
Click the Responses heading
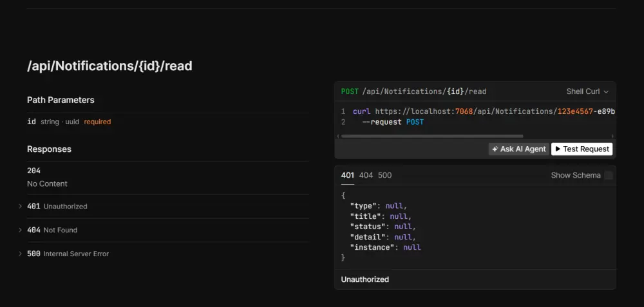coord(50,149)
